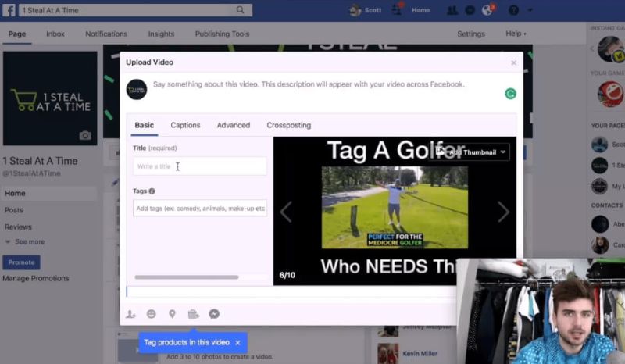
Task: Dismiss the Tag products tooltip
Action: click(238, 342)
